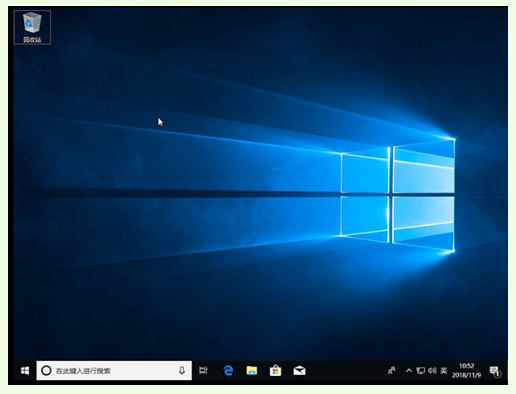Switch input language via the 英 indicator
The width and height of the screenshot is (516, 394).
(444, 370)
